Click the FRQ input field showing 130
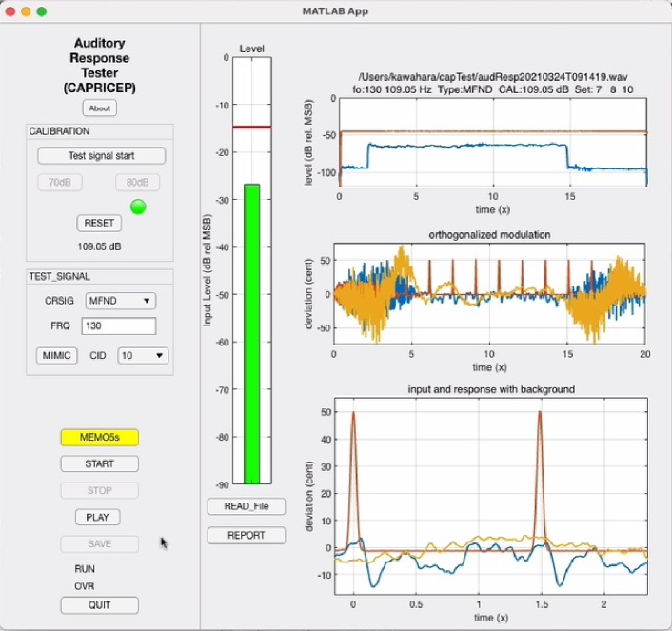 [119, 325]
